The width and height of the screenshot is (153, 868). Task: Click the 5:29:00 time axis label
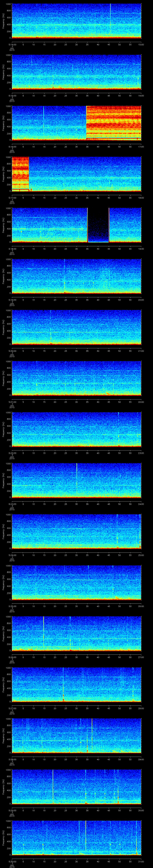click(x=12, y=810)
